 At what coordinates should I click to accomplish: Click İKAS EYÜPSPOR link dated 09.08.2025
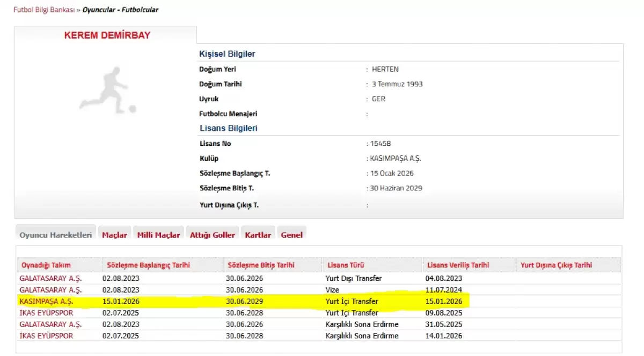click(x=46, y=313)
